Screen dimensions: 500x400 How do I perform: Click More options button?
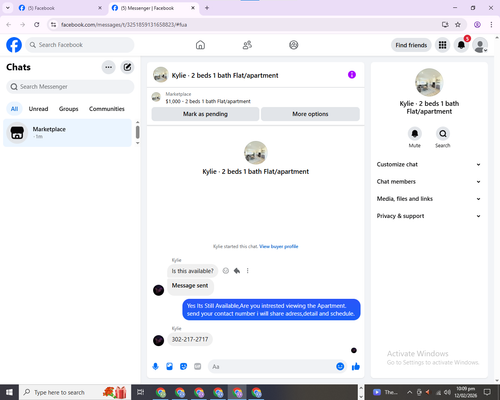(x=310, y=114)
